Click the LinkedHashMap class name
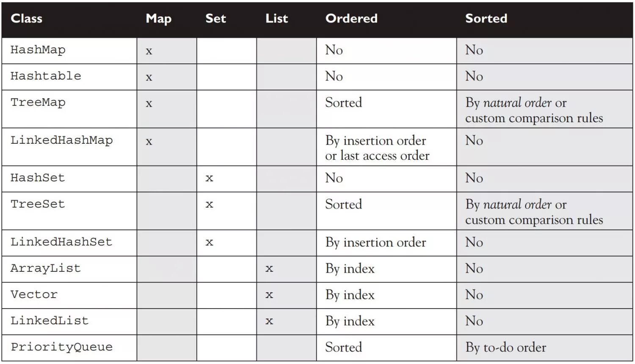The width and height of the screenshot is (635, 364). pyautogui.click(x=62, y=140)
